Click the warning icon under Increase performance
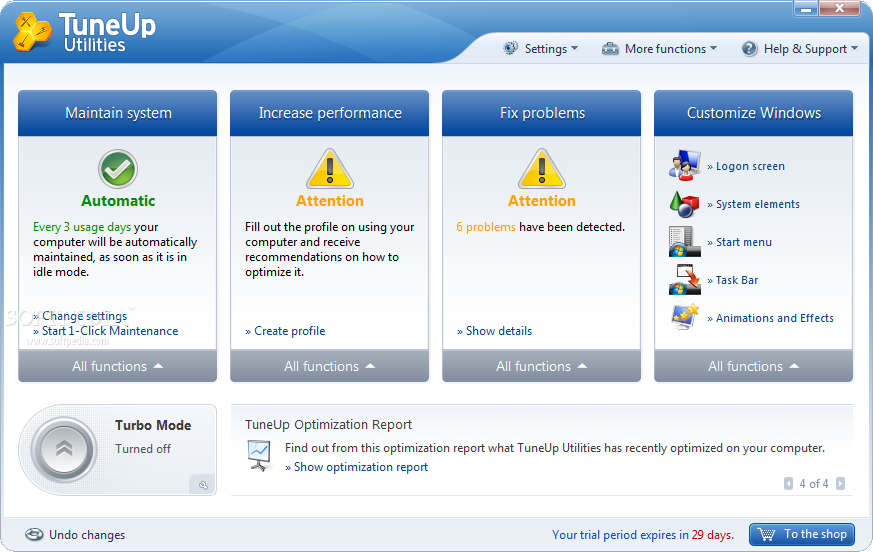 (330, 168)
